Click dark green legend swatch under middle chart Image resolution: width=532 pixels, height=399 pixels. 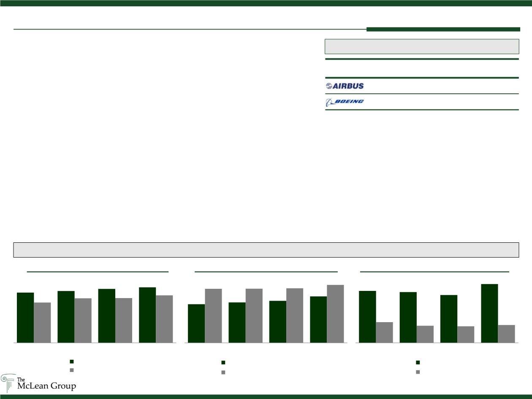(x=223, y=363)
